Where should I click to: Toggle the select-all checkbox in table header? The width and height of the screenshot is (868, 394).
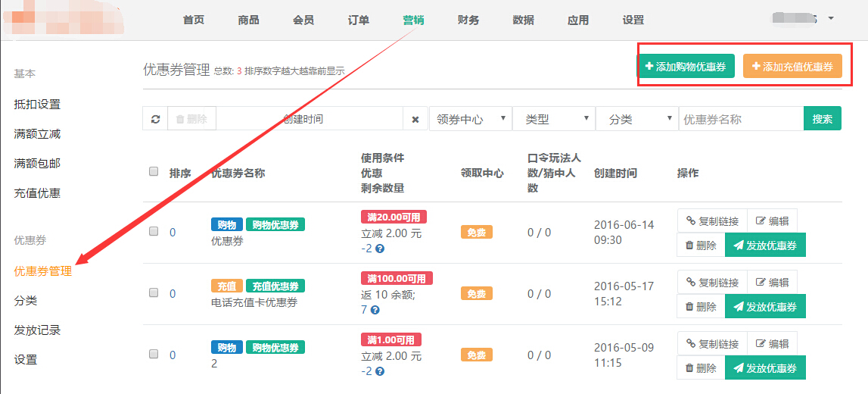click(154, 171)
